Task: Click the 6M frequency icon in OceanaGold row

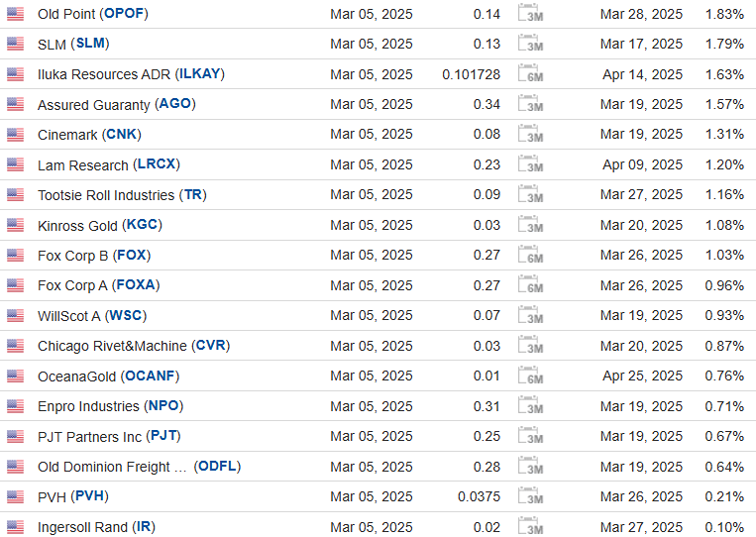Action: pyautogui.click(x=532, y=376)
